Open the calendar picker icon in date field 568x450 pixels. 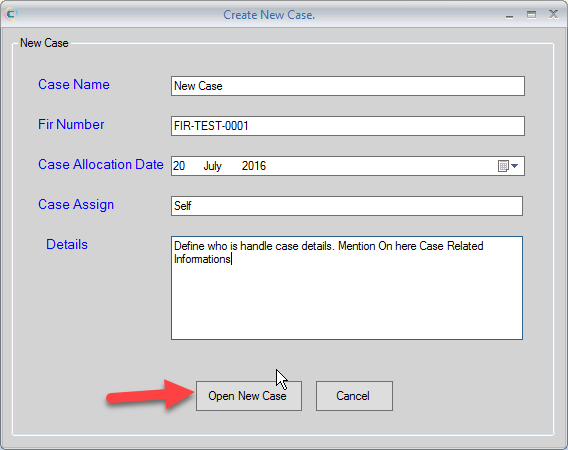tap(503, 166)
